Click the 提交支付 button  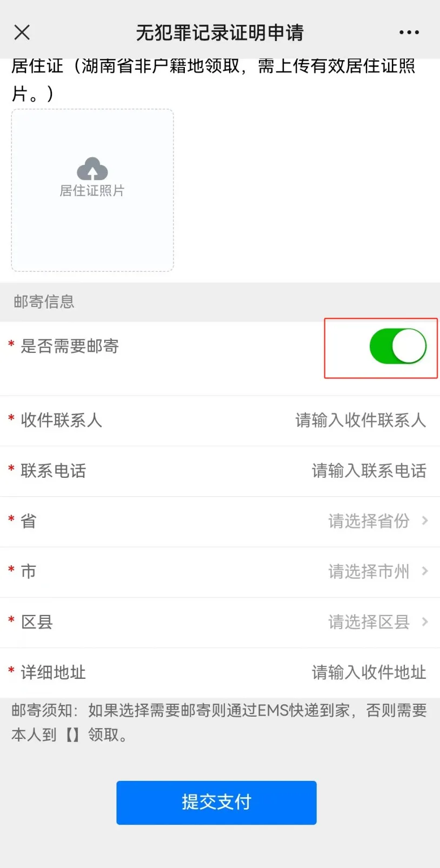(216, 802)
